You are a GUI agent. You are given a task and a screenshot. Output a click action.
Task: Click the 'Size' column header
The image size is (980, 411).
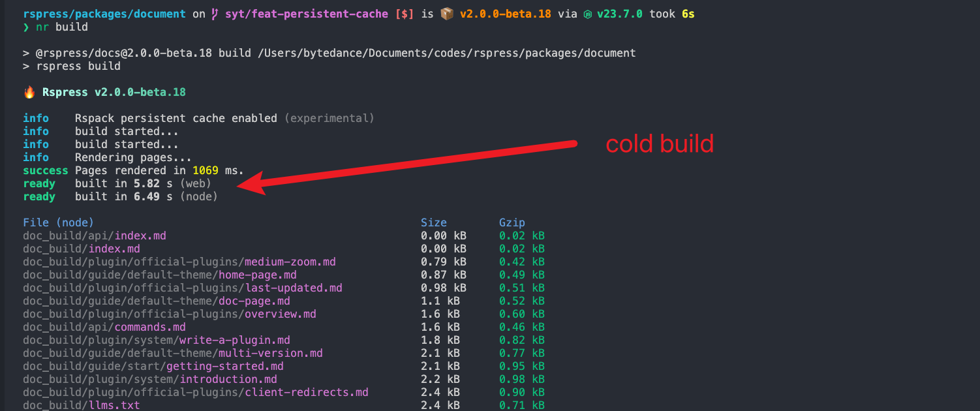pos(434,222)
